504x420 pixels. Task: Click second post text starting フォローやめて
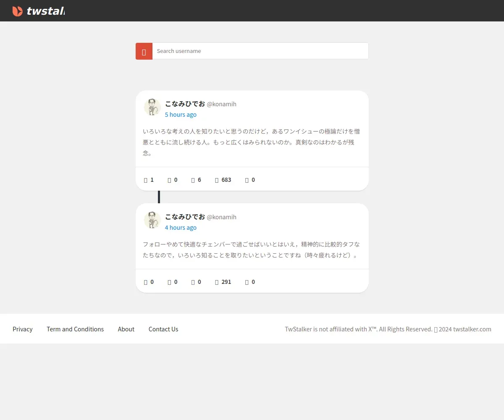point(251,249)
